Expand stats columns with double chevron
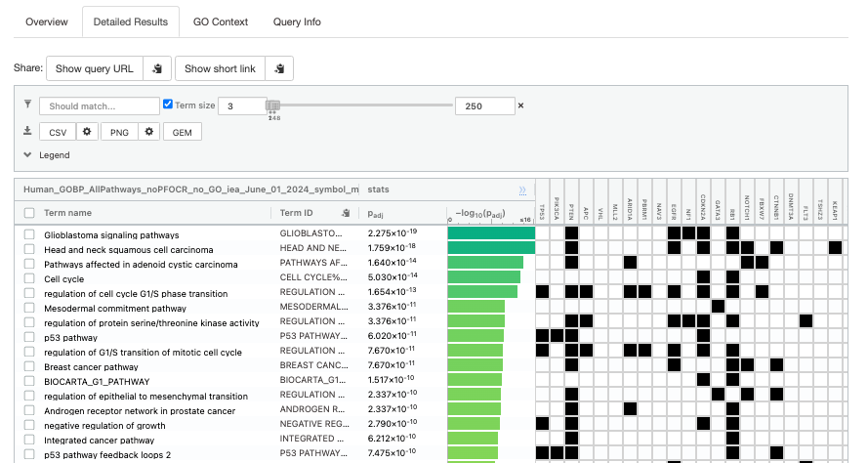868x463 pixels. [522, 189]
